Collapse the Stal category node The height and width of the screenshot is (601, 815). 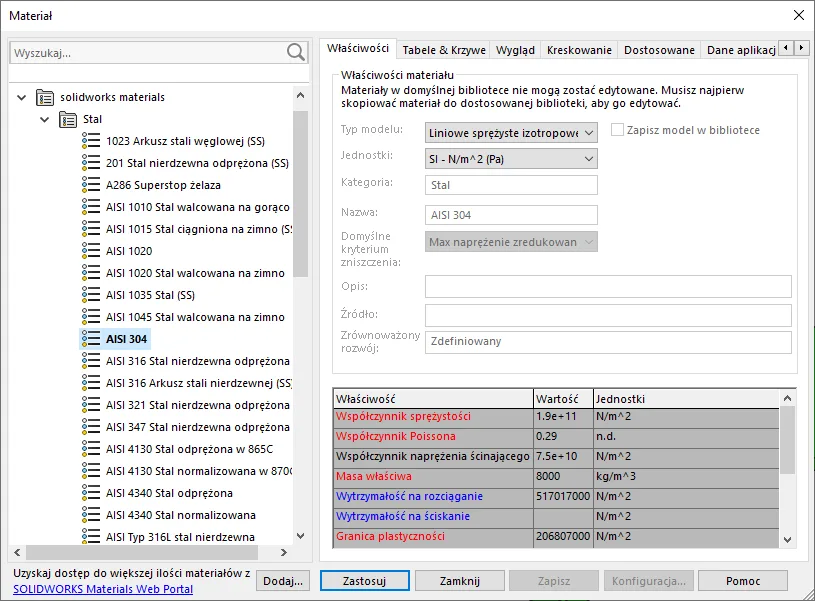click(45, 119)
